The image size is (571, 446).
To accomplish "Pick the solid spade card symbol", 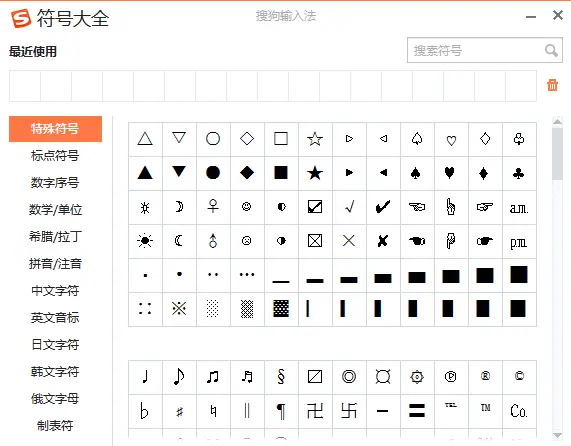I will point(416,173).
